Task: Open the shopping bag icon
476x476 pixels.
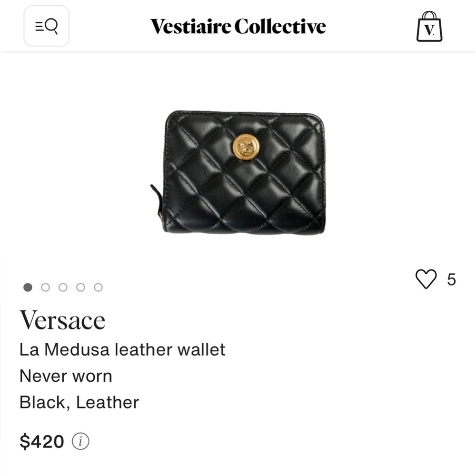Action: [x=428, y=27]
